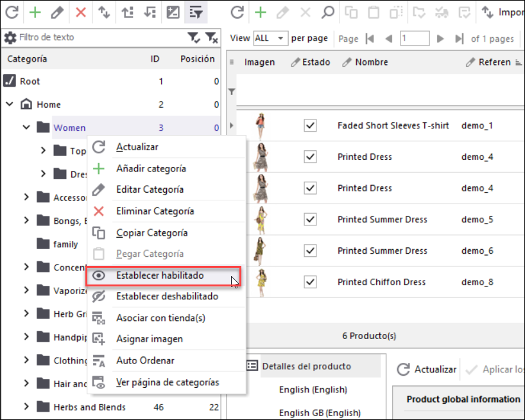Collapse the Women category node
Image resolution: width=525 pixels, height=420 pixels.
[x=26, y=127]
